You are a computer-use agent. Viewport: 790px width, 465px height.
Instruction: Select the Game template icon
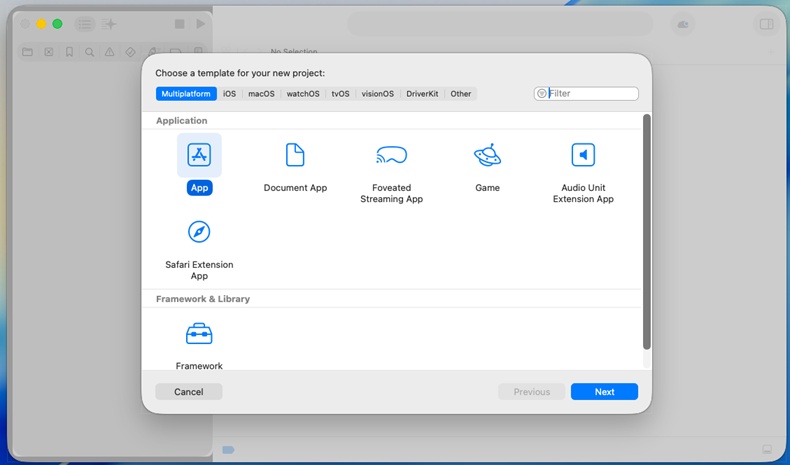click(x=487, y=155)
